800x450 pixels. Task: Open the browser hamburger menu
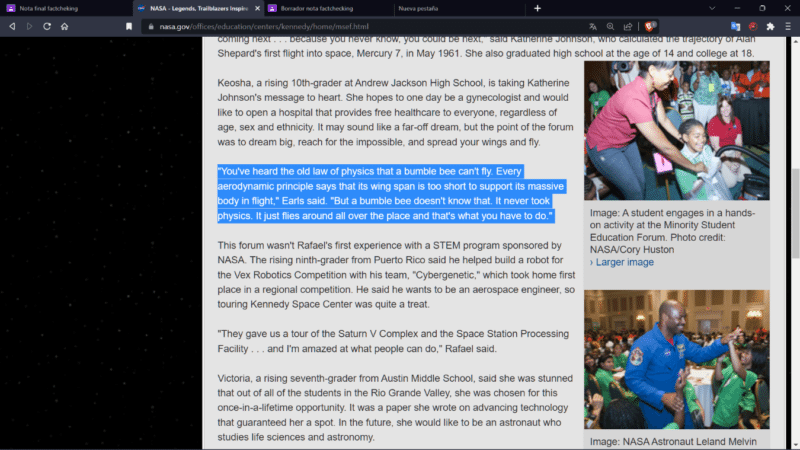tap(787, 26)
